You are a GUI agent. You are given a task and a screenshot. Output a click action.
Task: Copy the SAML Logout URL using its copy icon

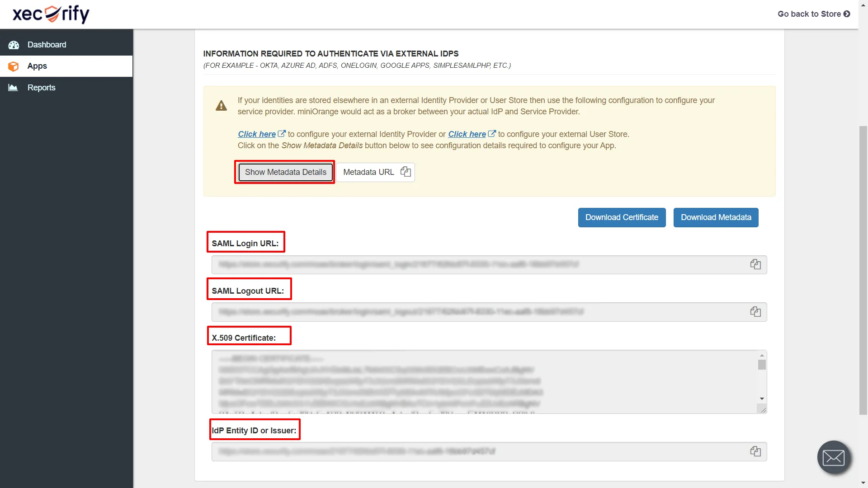coord(755,311)
